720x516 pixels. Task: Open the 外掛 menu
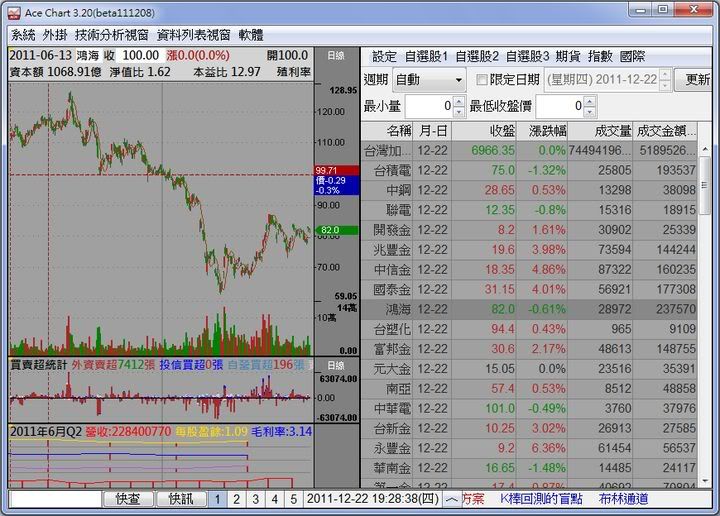pos(55,35)
